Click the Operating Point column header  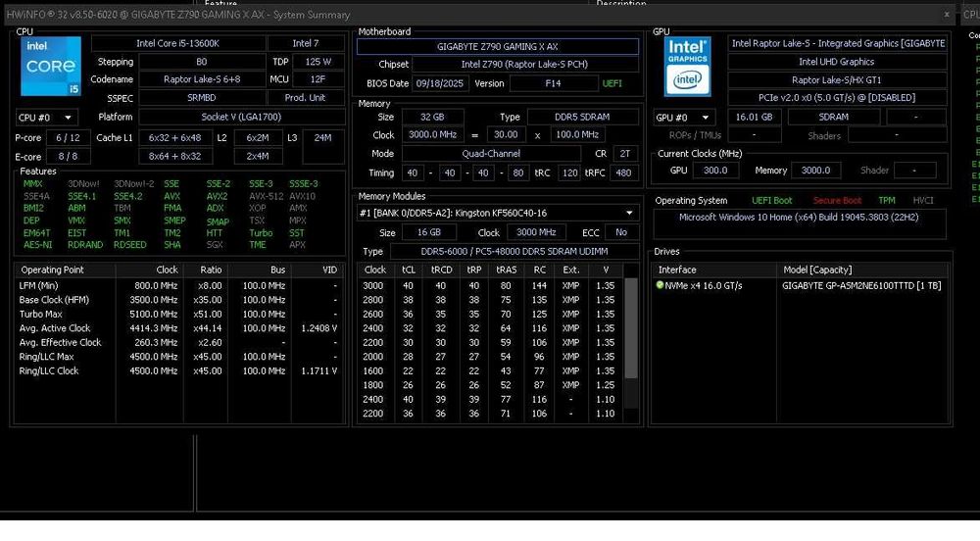point(65,270)
